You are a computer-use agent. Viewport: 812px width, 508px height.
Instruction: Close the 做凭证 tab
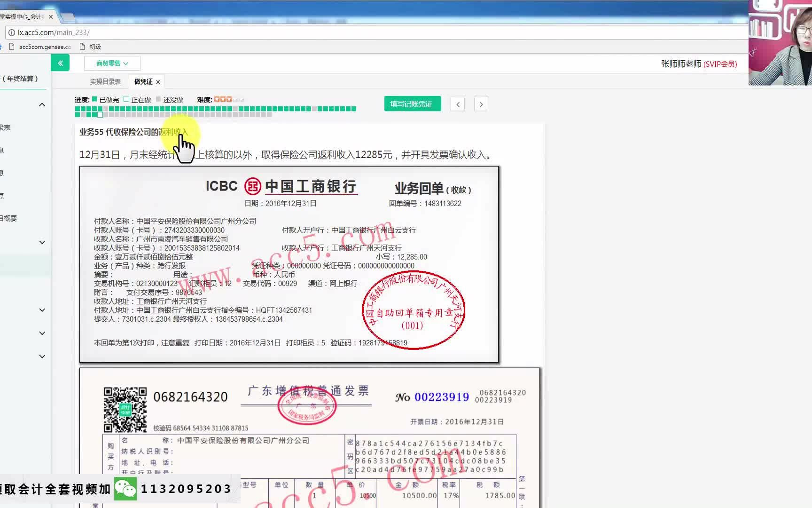pyautogui.click(x=158, y=82)
